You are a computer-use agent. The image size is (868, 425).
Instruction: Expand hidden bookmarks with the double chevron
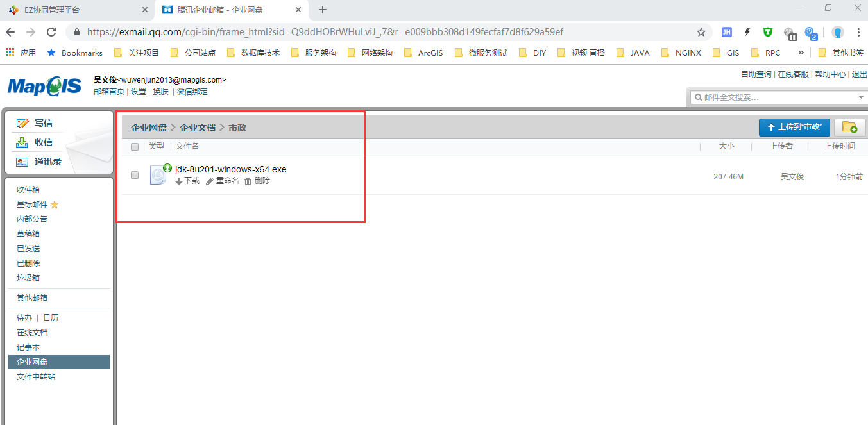click(x=801, y=53)
